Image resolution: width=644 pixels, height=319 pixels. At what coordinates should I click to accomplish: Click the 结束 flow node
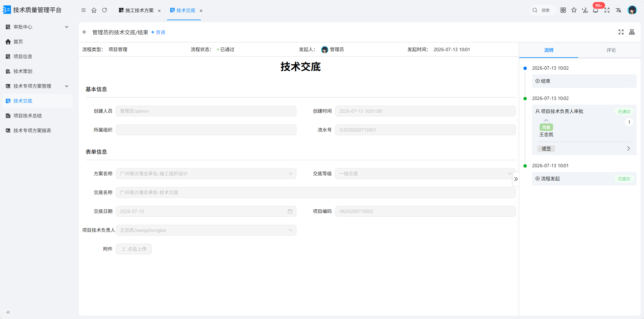(x=584, y=81)
